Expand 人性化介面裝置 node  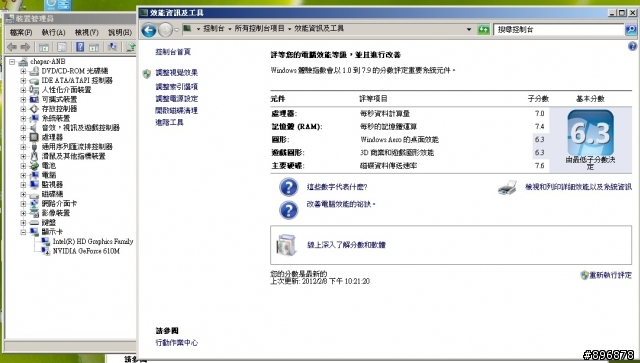pos(23,90)
